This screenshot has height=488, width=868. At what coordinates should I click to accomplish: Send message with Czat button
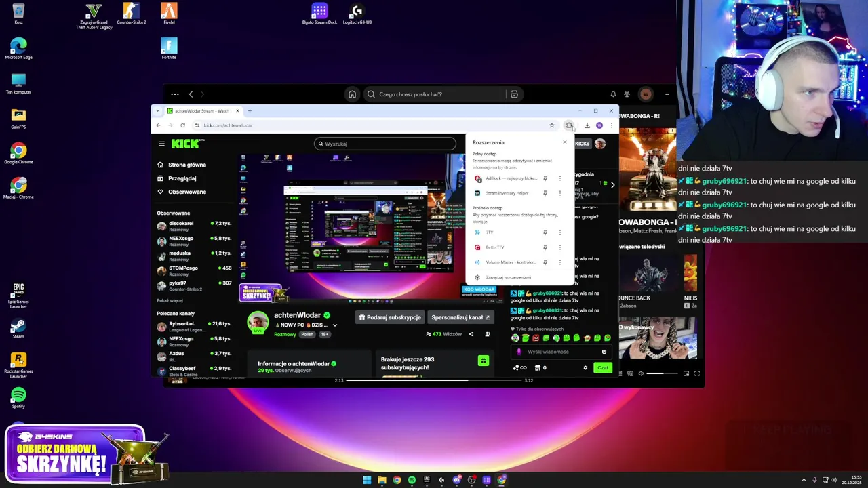pos(603,367)
